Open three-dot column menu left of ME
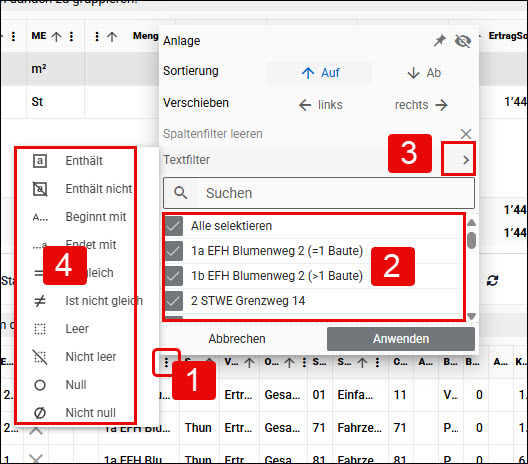The width and height of the screenshot is (528, 464). (13, 36)
